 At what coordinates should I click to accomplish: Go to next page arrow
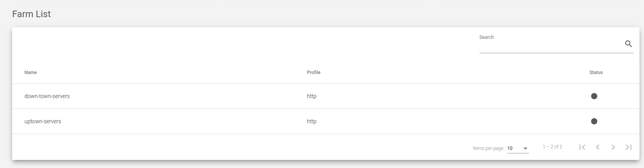(x=613, y=147)
